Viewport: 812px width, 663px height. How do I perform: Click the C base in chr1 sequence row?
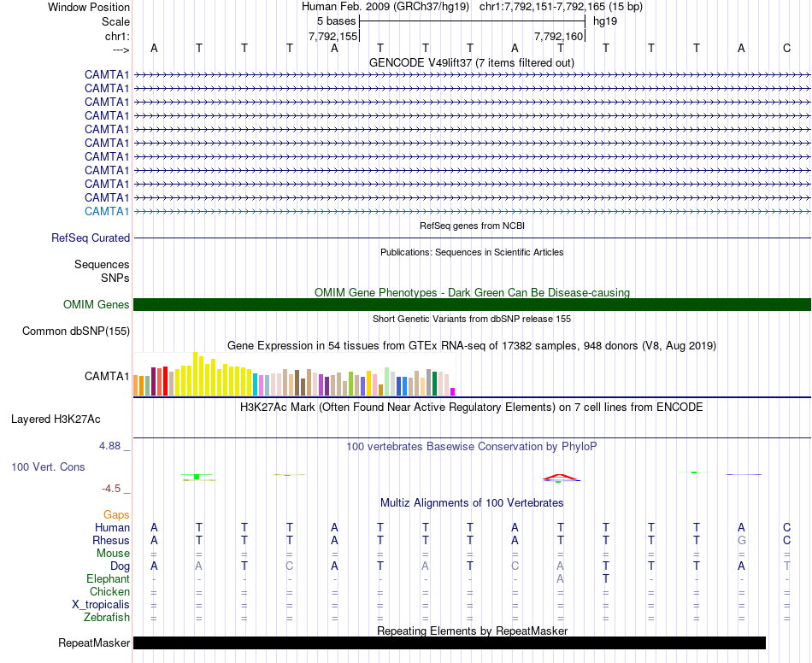coord(786,48)
